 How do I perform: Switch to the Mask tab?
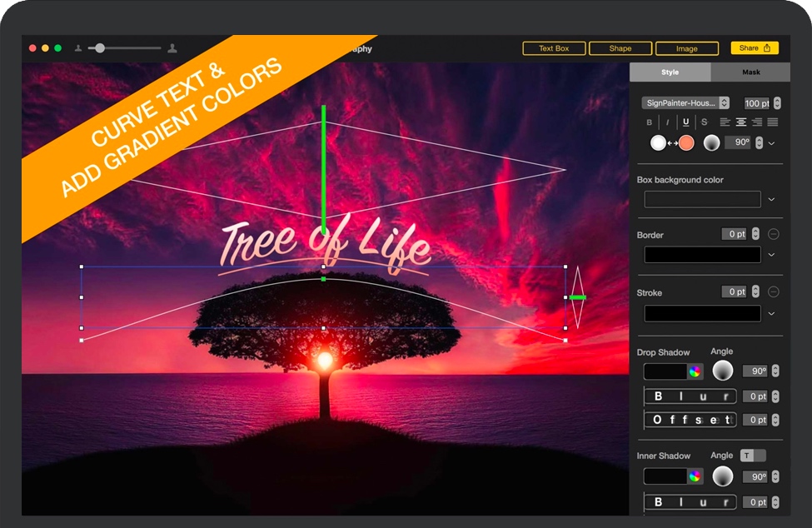click(750, 72)
